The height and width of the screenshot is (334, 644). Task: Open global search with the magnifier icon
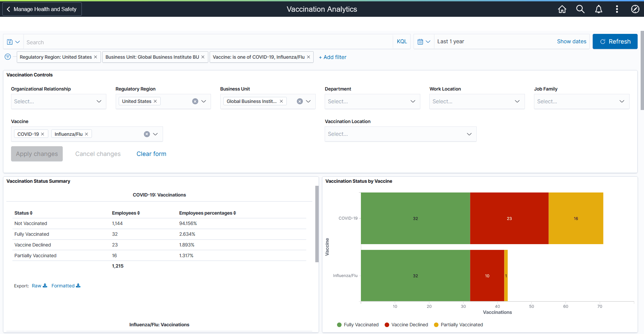pyautogui.click(x=580, y=9)
